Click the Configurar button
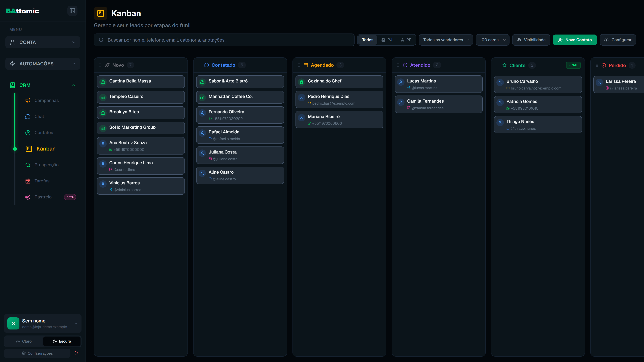Viewport: 644px width, 362px height. (618, 40)
